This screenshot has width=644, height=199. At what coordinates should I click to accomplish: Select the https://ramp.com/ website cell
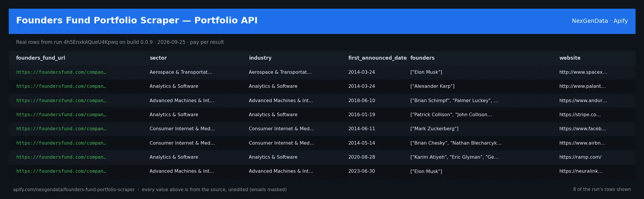(x=580, y=157)
